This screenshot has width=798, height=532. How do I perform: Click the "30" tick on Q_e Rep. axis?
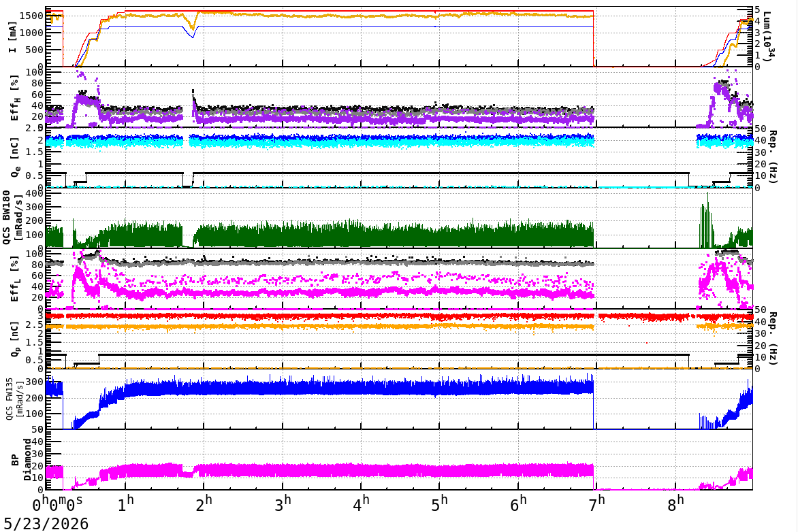[761, 152]
